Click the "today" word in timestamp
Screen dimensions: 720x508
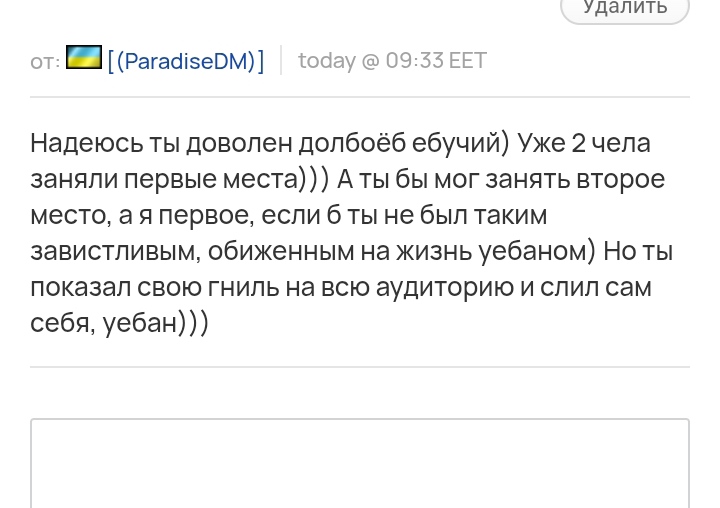(x=327, y=61)
